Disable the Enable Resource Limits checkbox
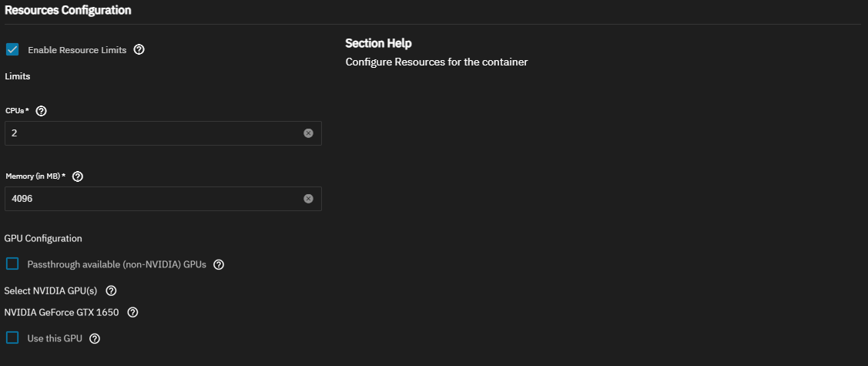868x366 pixels. [12, 49]
